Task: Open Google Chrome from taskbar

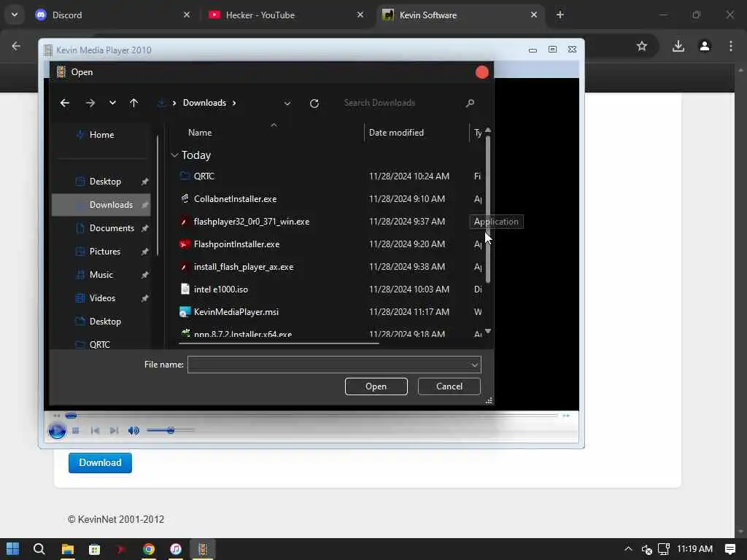Action: (149, 549)
